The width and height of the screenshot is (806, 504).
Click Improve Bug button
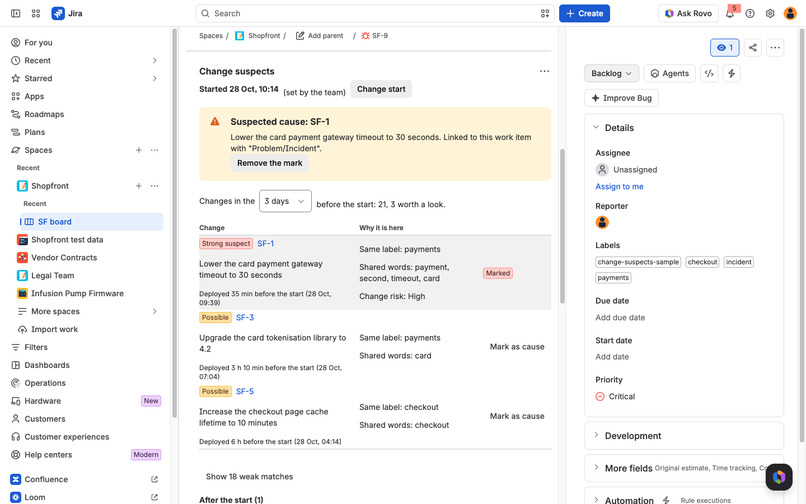621,98
